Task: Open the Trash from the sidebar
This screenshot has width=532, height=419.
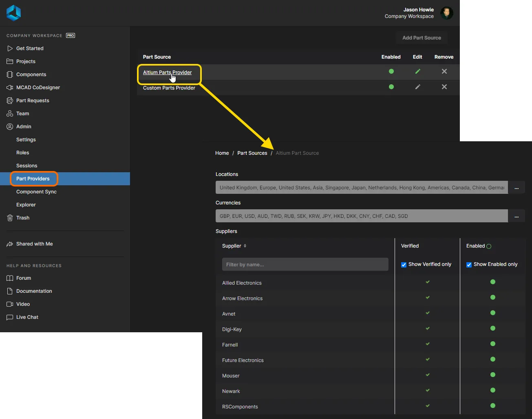Action: point(23,218)
